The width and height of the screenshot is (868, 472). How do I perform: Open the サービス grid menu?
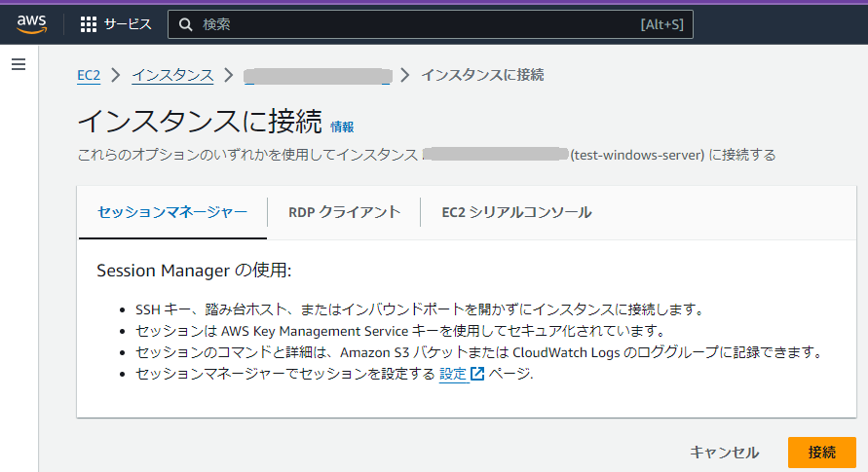coord(116,24)
